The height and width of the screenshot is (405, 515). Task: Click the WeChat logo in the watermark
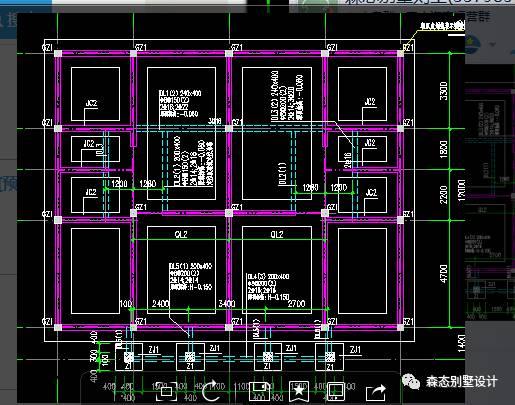coord(411,381)
